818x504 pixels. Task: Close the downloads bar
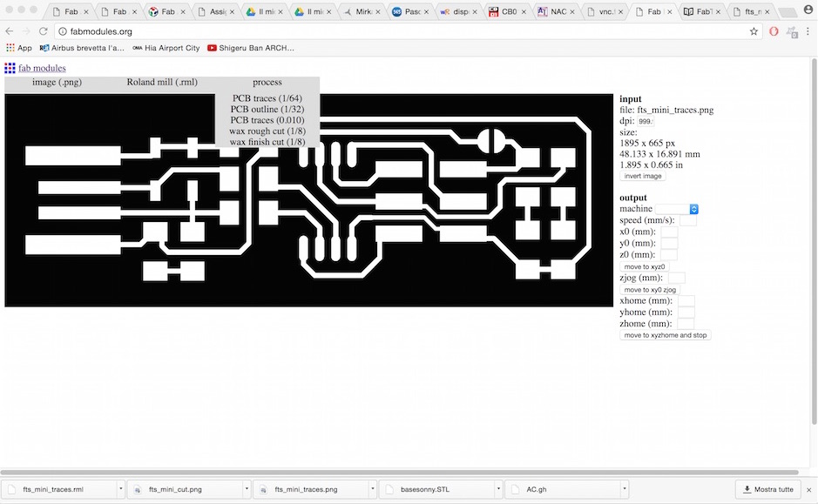point(808,490)
